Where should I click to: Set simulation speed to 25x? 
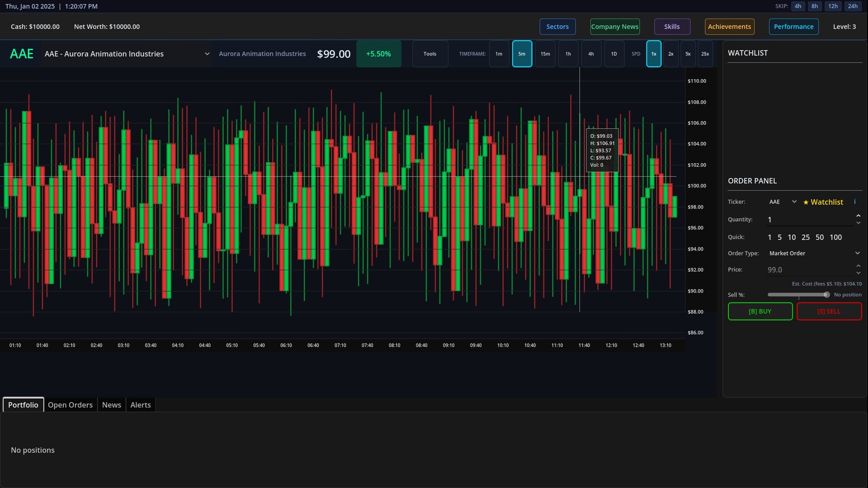click(704, 54)
